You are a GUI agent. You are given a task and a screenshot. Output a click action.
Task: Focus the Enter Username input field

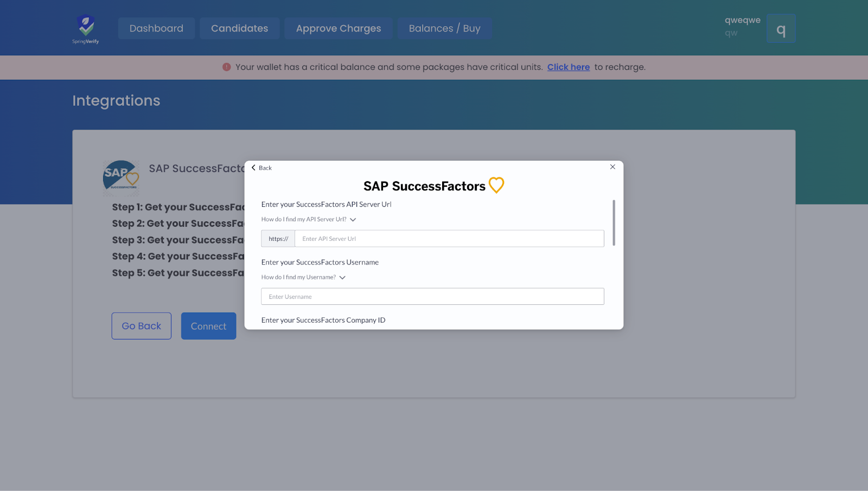pyautogui.click(x=432, y=297)
